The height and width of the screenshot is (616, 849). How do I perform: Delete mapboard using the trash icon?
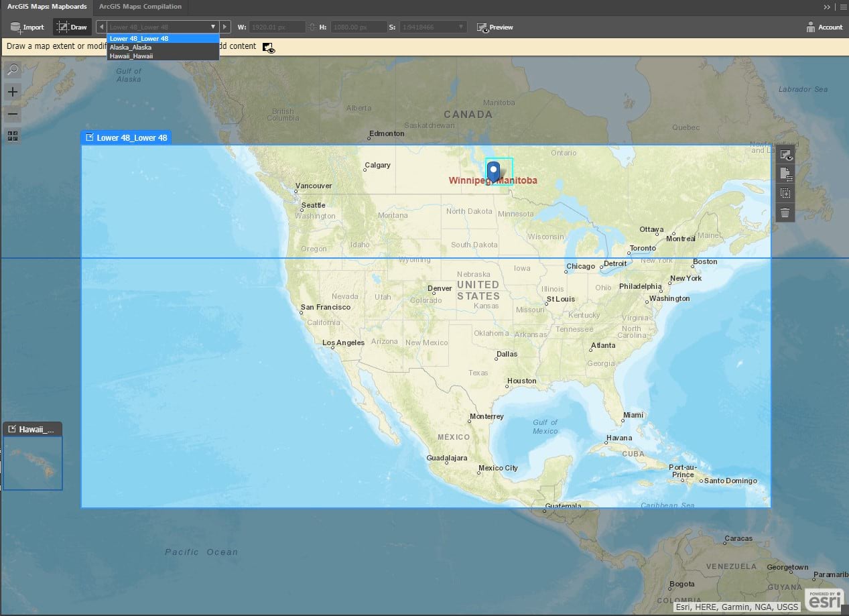[785, 212]
